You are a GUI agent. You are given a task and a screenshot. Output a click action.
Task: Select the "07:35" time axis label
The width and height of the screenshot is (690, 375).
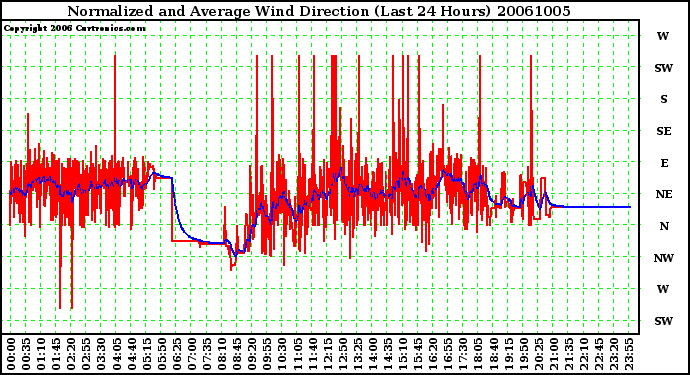(207, 354)
